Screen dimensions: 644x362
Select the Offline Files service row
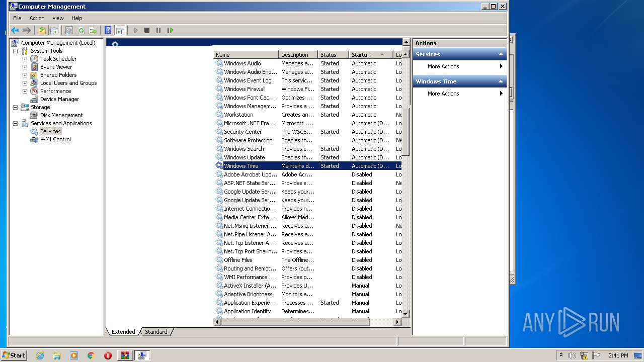pos(308,260)
